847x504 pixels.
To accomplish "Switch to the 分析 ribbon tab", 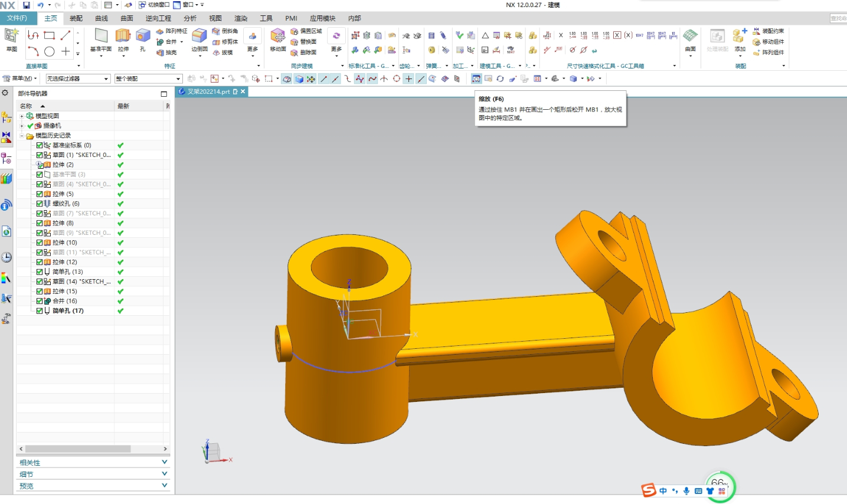I will 190,18.
